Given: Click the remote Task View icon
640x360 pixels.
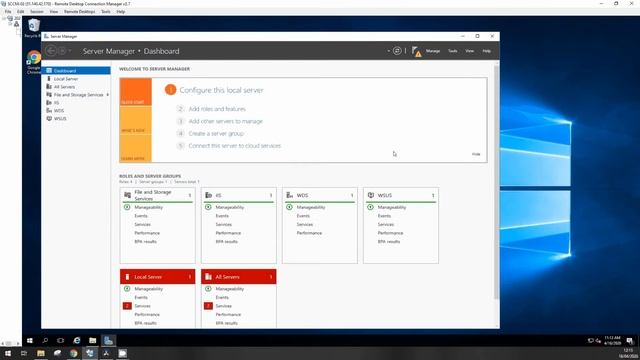Looking at the screenshot, I should click(61, 340).
